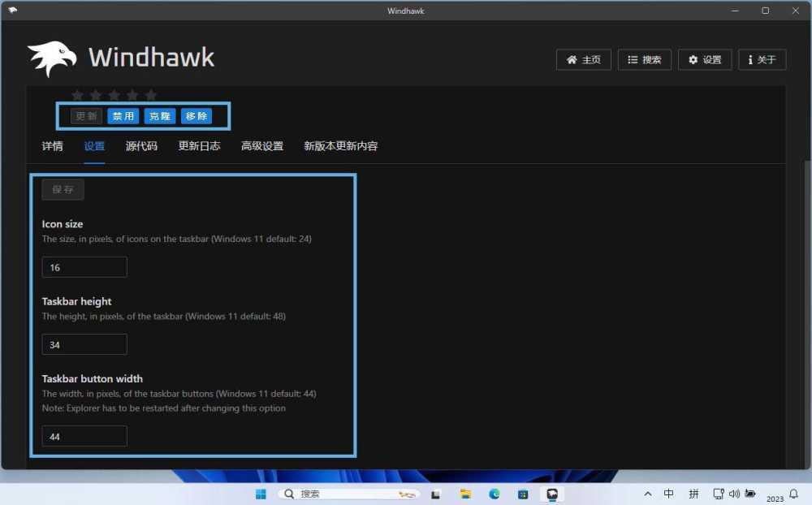Image resolution: width=812 pixels, height=505 pixels.
Task: Remove the mod with 移除
Action: [x=197, y=115]
